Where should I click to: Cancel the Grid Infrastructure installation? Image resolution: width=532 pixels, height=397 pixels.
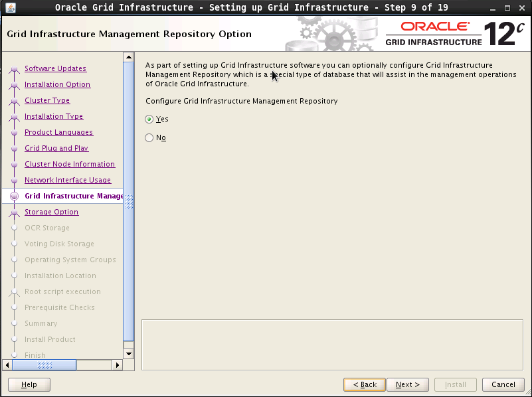[503, 384]
